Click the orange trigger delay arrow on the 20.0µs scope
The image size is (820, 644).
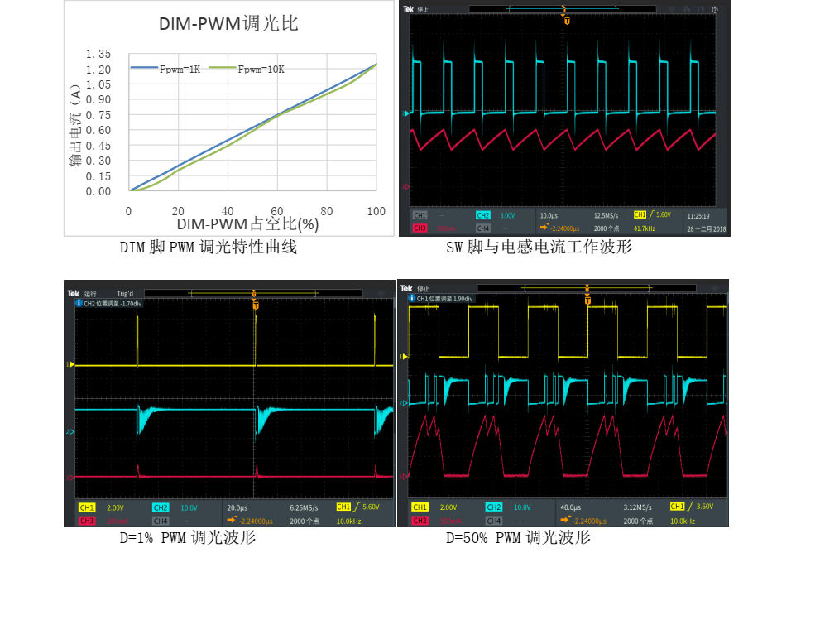coord(233,521)
